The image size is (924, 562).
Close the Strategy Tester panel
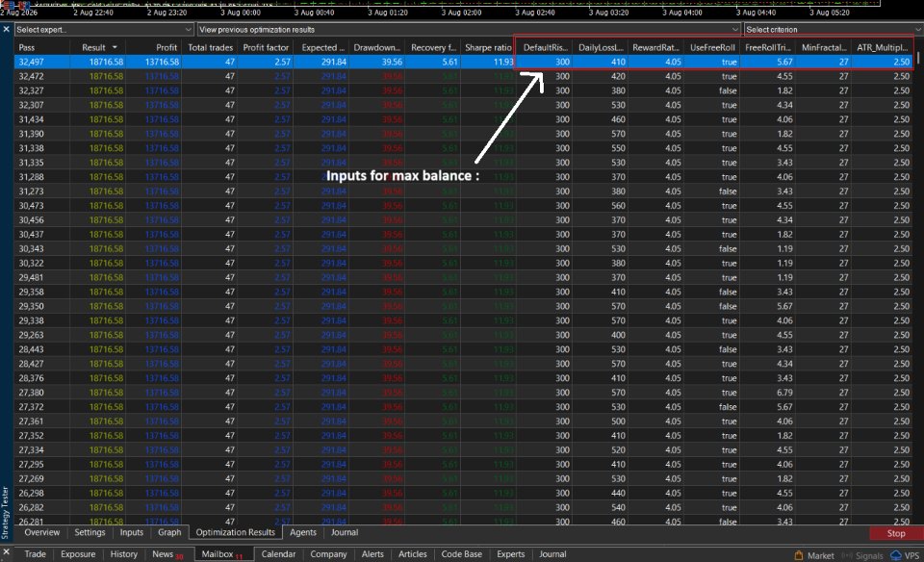tap(6, 29)
